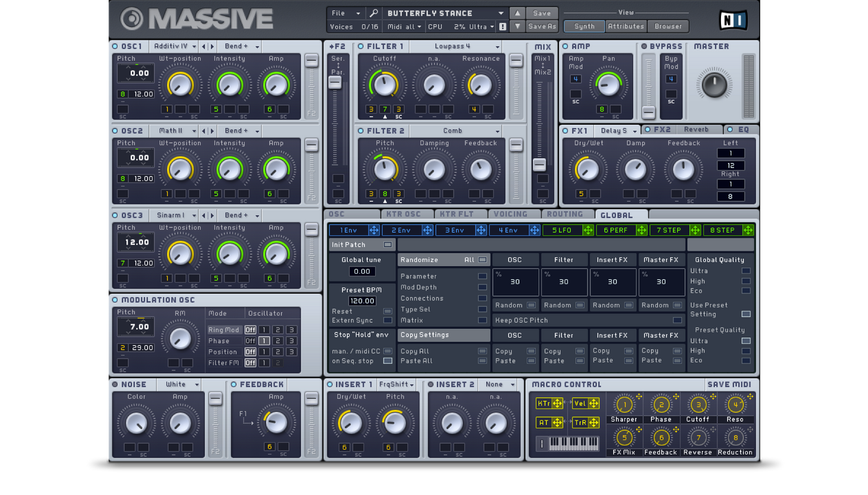The width and height of the screenshot is (868, 495).
Task: Click the Vel macro drag-handle icon
Action: pyautogui.click(x=593, y=404)
